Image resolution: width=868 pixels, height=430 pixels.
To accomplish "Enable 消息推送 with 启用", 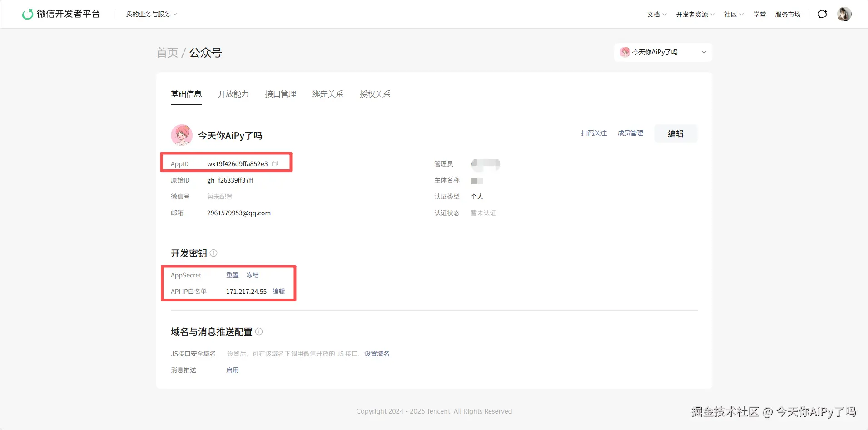I will [x=233, y=370].
